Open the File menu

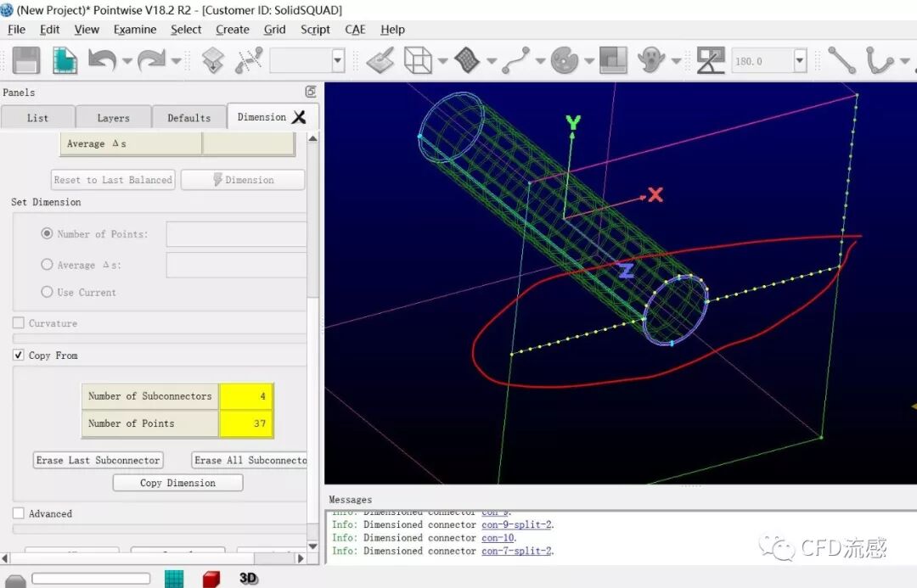tap(16, 29)
